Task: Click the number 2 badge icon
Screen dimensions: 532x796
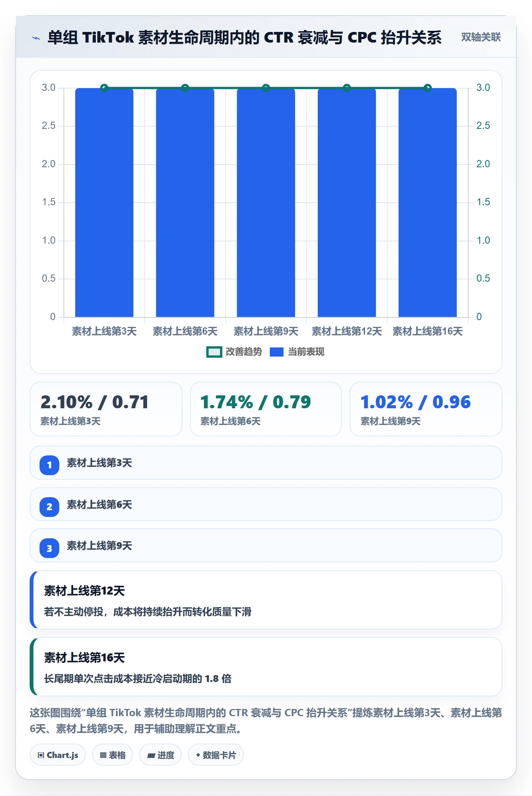Action: tap(49, 507)
